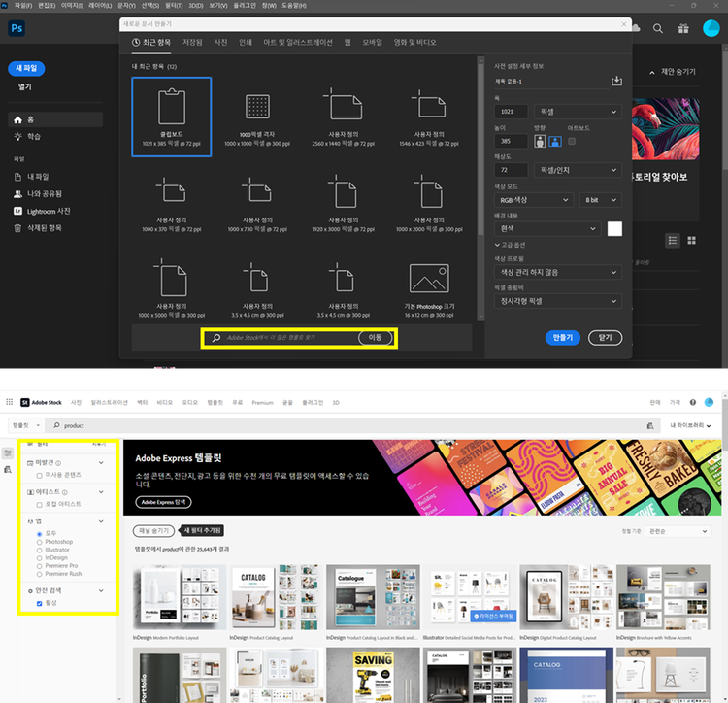Screen dimensions: 728x703
Task: Check the 미사용 콘텐츠 checkbox
Action: click(39, 475)
